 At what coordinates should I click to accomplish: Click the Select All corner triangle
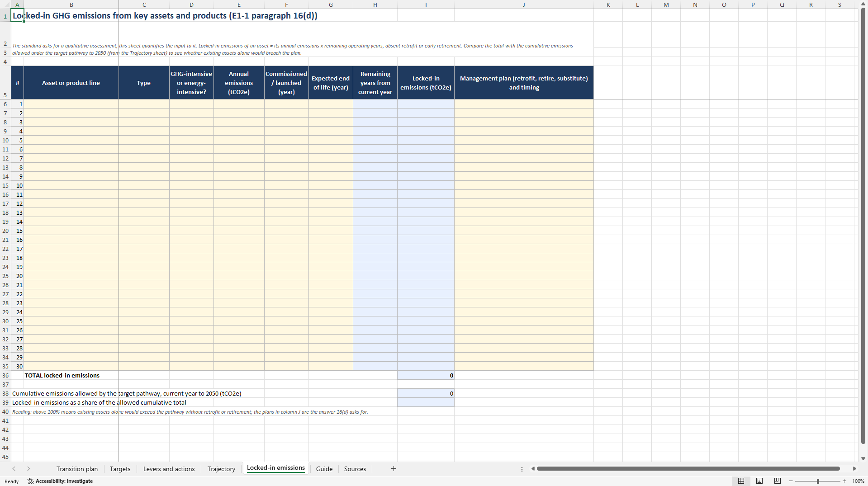click(5, 5)
